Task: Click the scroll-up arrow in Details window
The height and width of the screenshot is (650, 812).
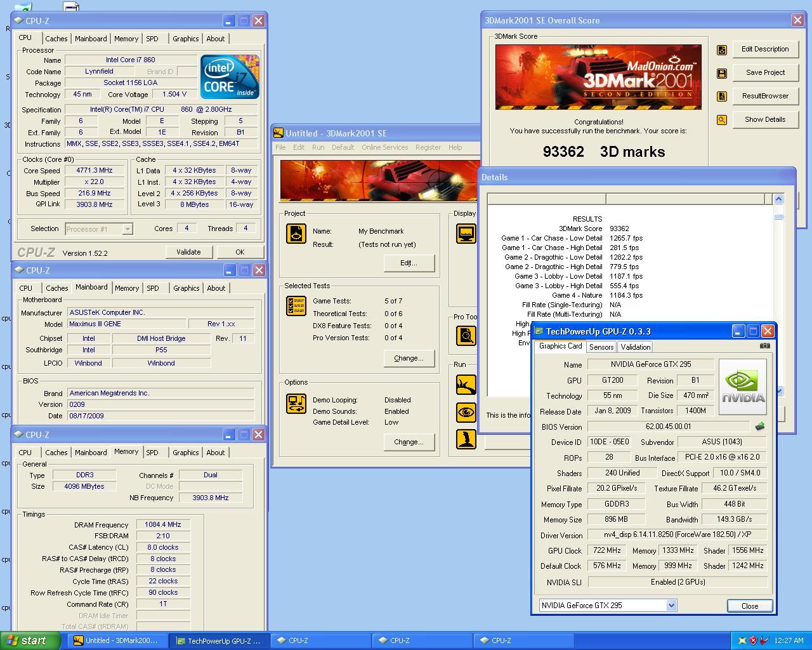Action: pos(778,199)
